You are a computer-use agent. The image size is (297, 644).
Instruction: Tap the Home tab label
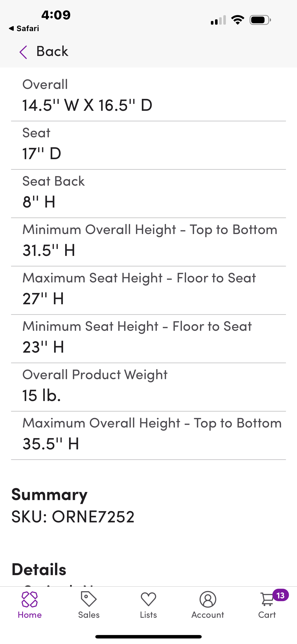[x=29, y=615]
